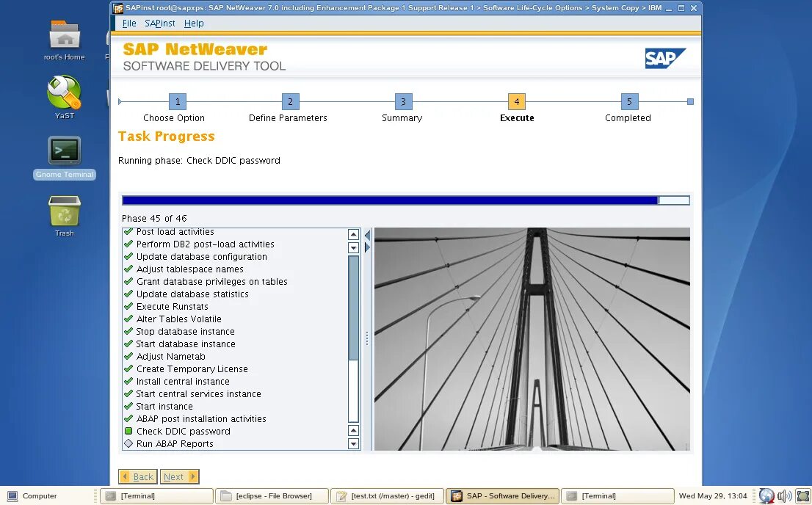
Task: Open the SAPinst menu
Action: pyautogui.click(x=159, y=23)
